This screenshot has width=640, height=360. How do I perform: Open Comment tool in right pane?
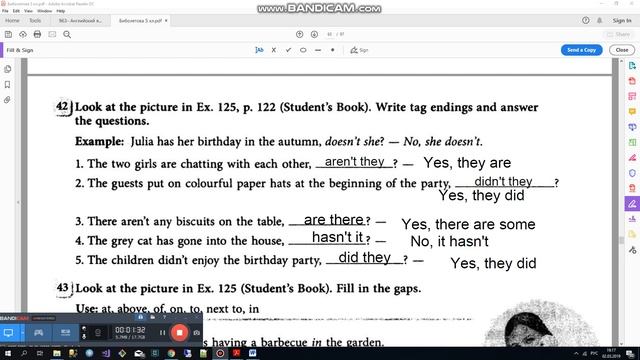[632, 111]
